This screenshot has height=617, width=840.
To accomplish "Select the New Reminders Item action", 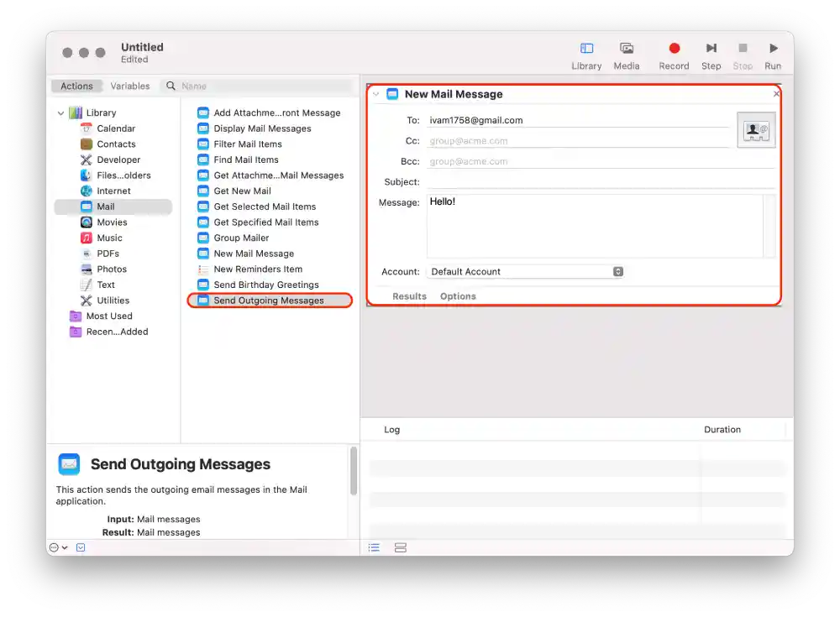I will point(249,269).
